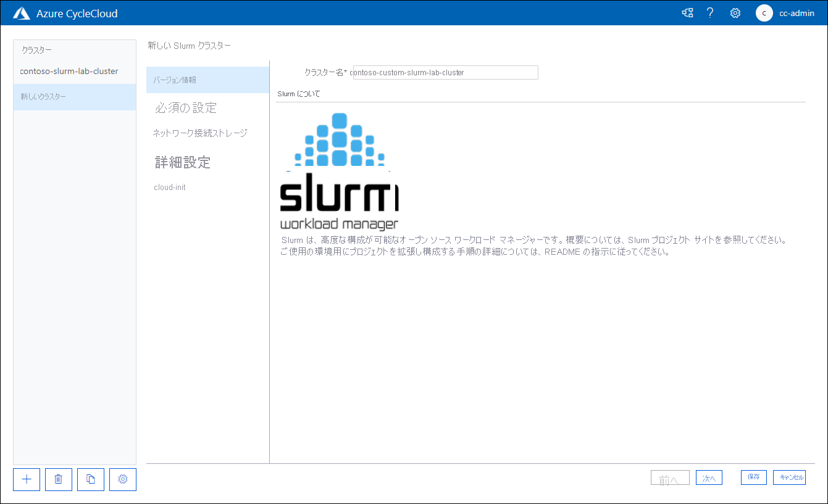
Task: Click the クラスター名 text input field
Action: pyautogui.click(x=445, y=72)
